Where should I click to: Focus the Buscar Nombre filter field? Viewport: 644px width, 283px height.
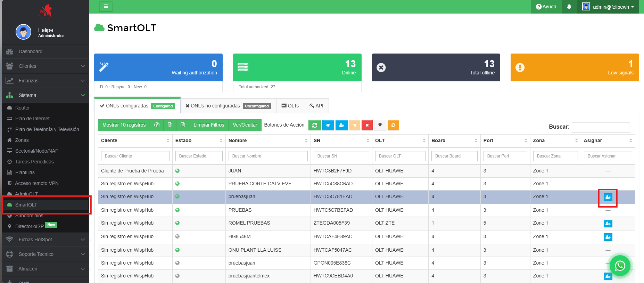[268, 156]
